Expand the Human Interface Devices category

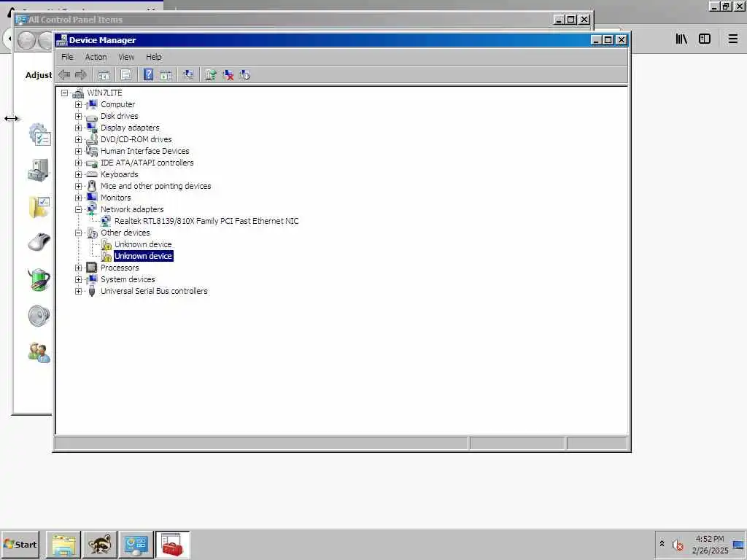78,151
